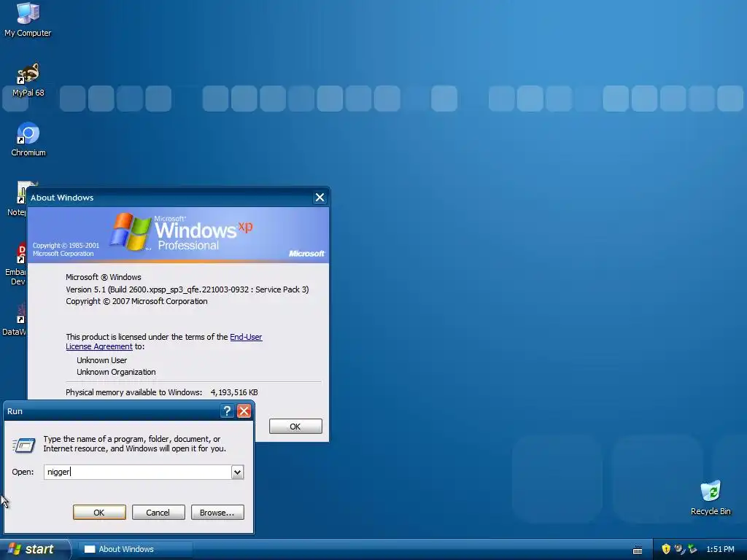
Task: Close the Run dialog with red X
Action: (244, 411)
